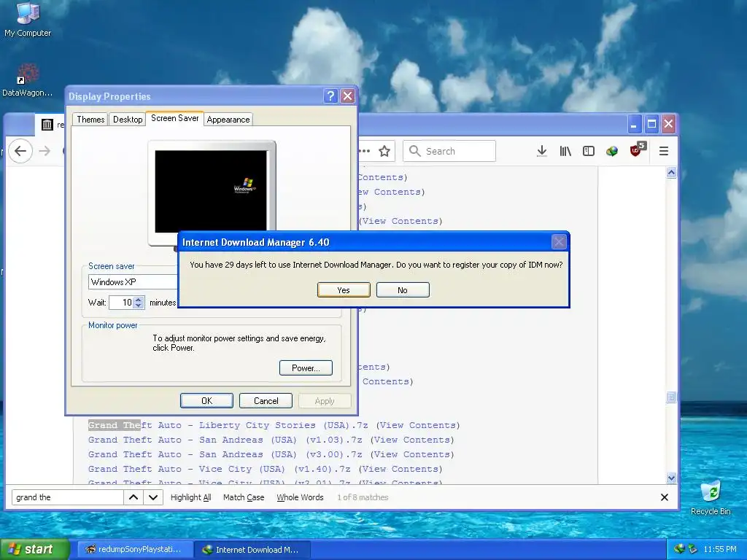747x560 pixels.
Task: Click the second system tray icon
Action: click(693, 549)
